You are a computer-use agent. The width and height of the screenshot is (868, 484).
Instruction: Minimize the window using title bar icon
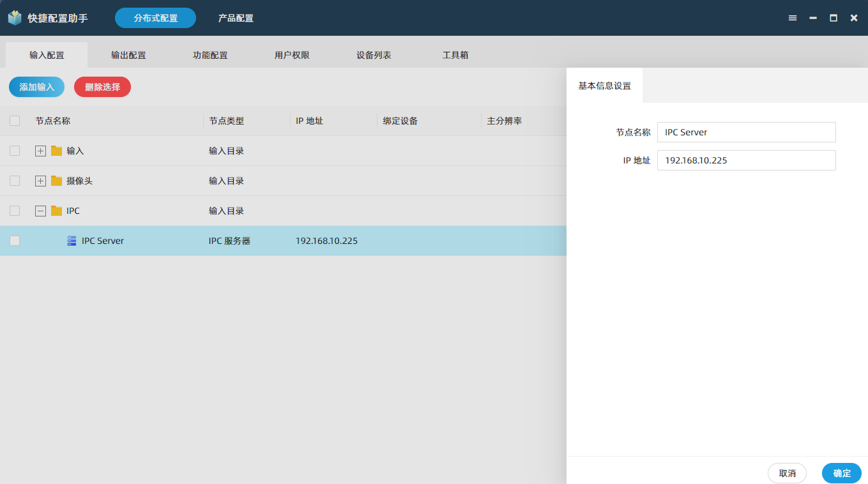[x=813, y=18]
